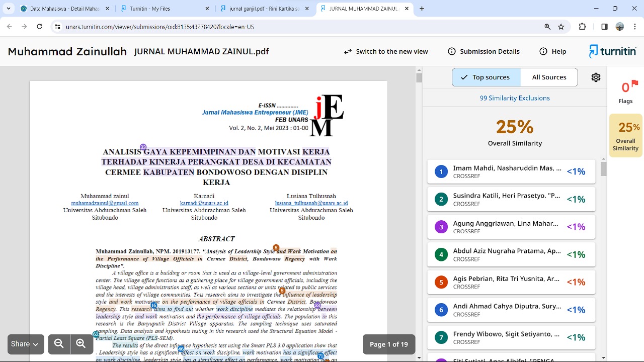The width and height of the screenshot is (644, 362).
Task: Open the browser extensions puzzle icon
Action: 583,27
